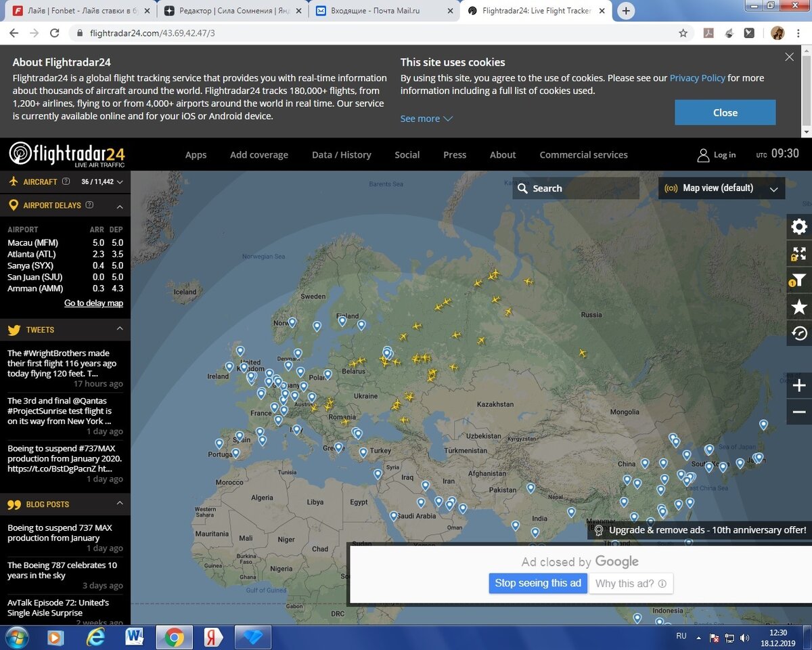This screenshot has width=812, height=650.
Task: Reload the page in Chrome
Action: click(x=55, y=32)
